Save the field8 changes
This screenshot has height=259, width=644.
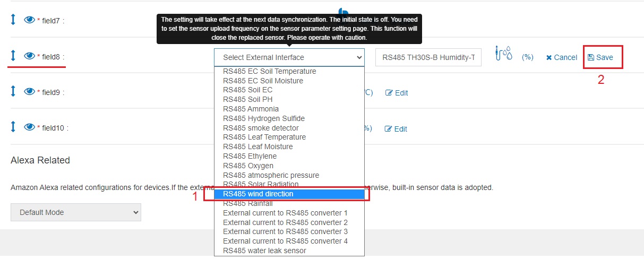[600, 57]
